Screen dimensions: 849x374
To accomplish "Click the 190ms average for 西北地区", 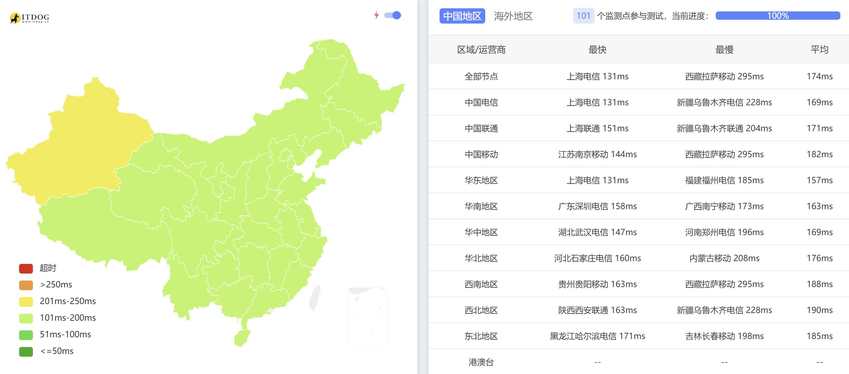I will (x=820, y=310).
